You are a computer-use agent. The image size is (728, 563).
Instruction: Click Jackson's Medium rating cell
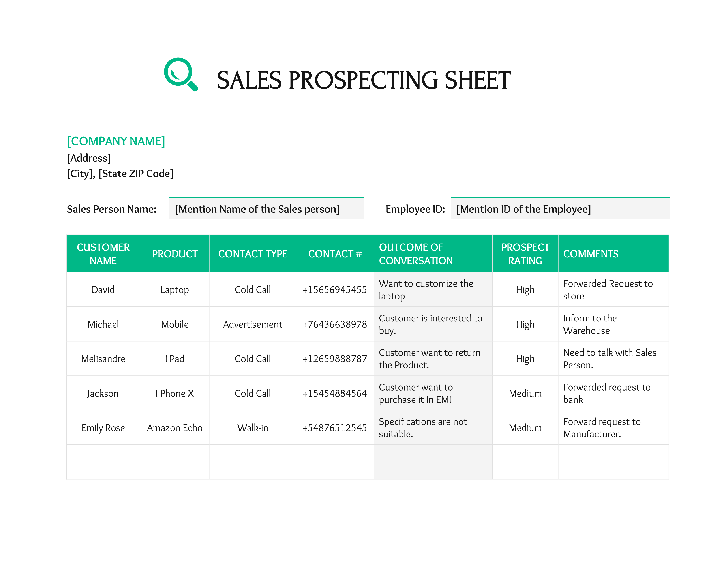(525, 393)
